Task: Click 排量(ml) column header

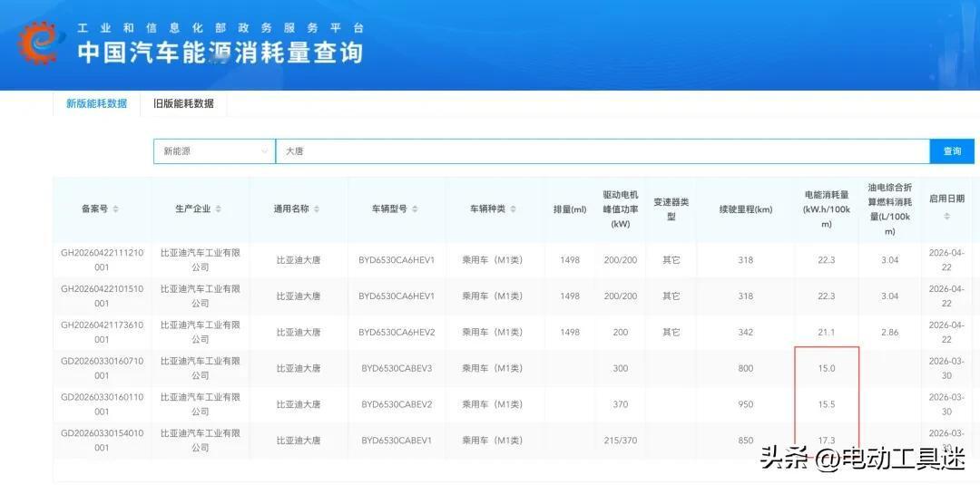Action: pyautogui.click(x=570, y=209)
